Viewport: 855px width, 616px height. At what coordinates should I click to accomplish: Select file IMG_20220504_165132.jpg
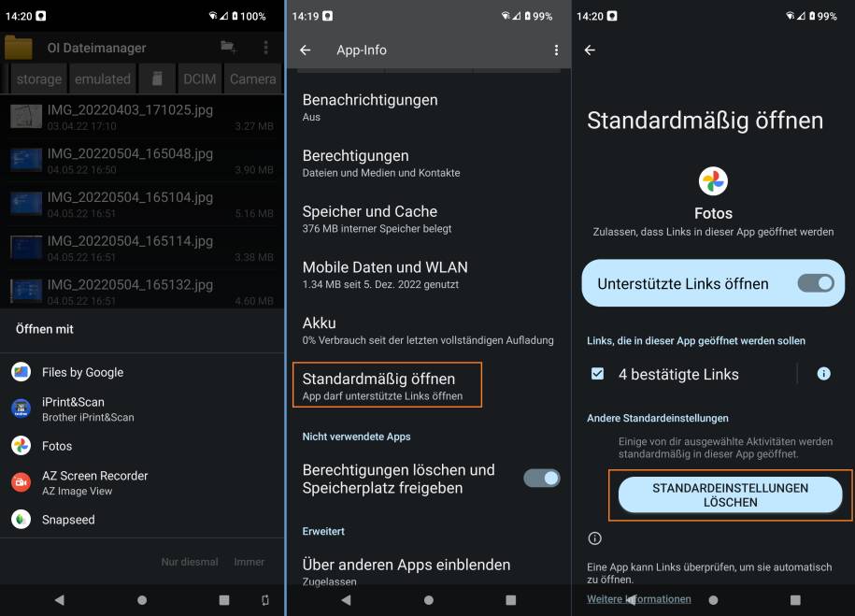coord(142,291)
